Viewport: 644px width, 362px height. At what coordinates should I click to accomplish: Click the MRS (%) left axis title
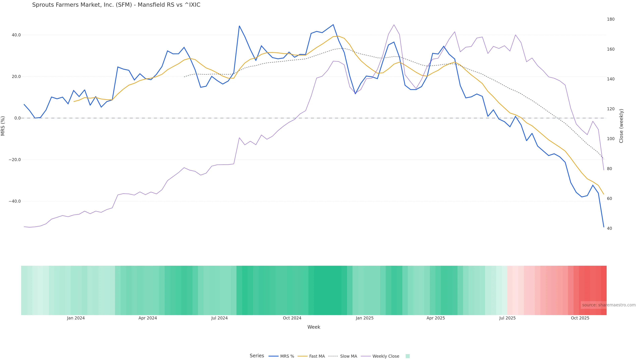(3, 126)
